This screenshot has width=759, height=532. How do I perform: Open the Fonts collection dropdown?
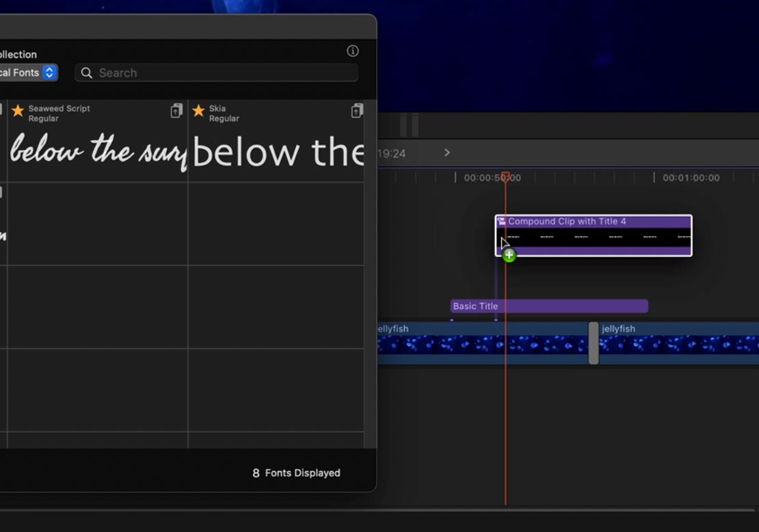click(28, 72)
